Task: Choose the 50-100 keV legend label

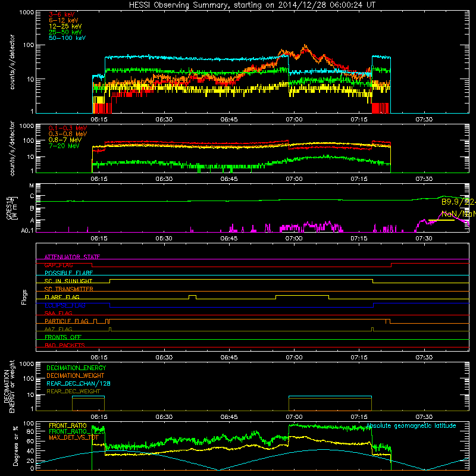Action: point(67,38)
